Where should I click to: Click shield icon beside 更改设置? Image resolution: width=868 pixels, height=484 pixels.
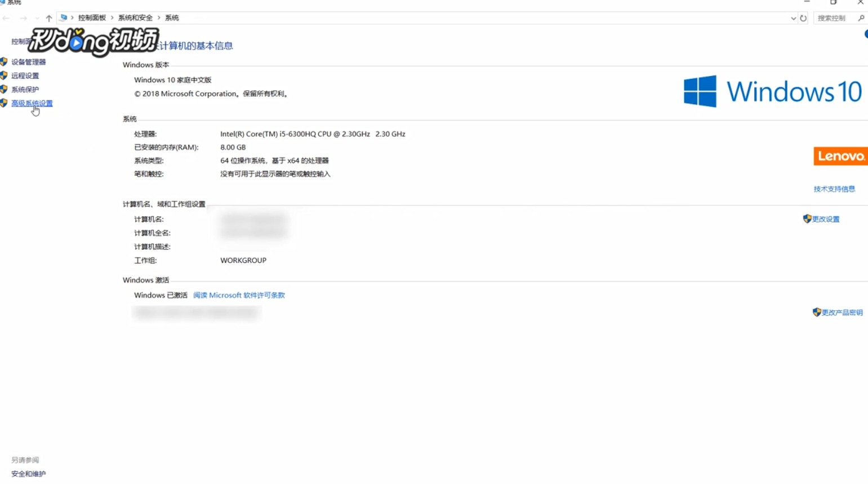pos(807,219)
